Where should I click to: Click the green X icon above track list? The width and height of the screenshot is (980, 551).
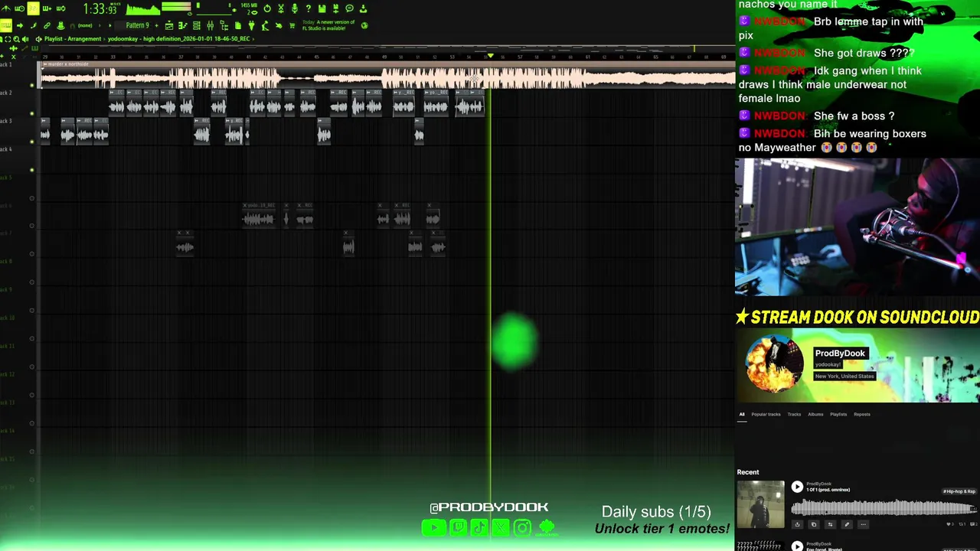click(x=13, y=57)
